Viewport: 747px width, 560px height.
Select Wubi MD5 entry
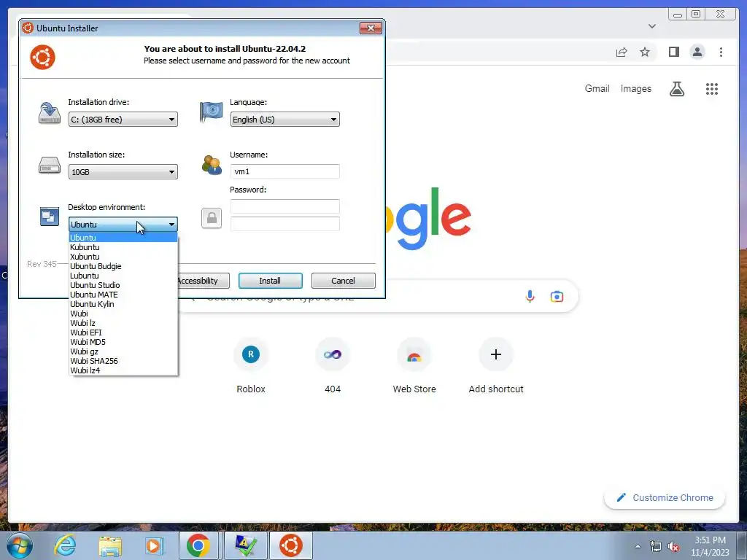123,343
